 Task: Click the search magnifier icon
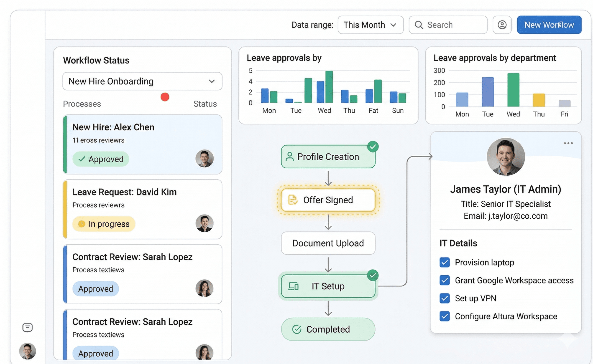(419, 25)
